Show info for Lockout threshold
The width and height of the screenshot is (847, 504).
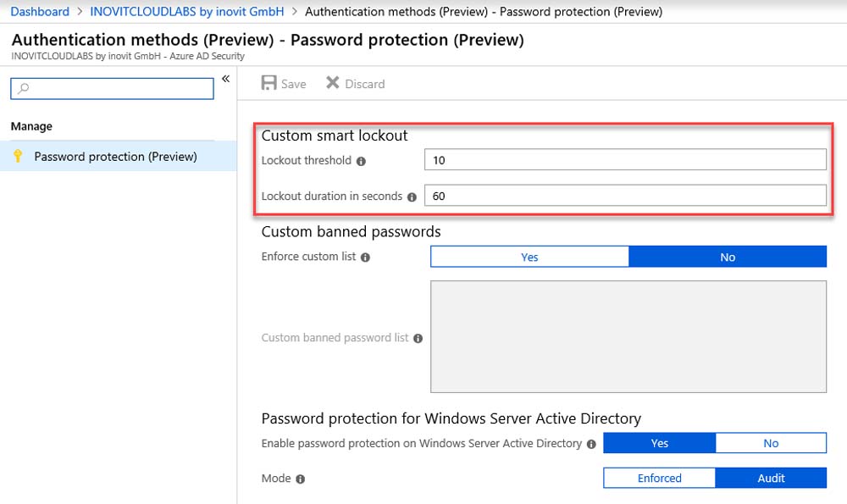362,161
